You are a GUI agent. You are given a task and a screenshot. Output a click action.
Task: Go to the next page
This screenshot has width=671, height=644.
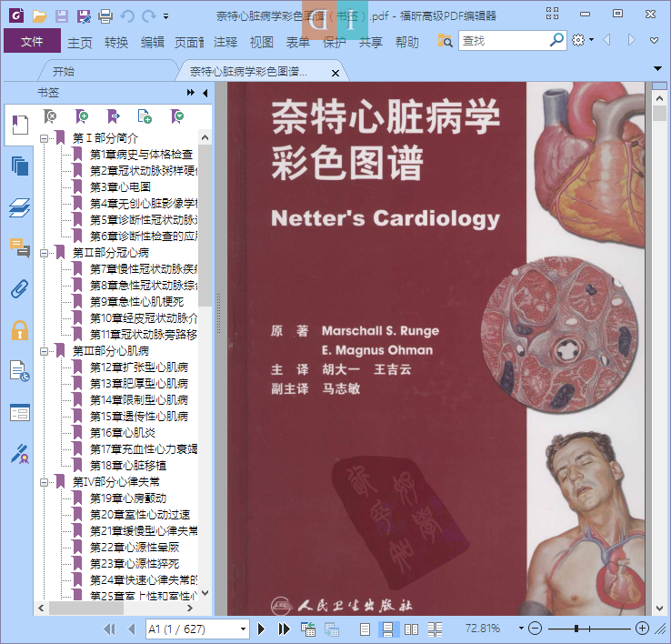[x=261, y=629]
